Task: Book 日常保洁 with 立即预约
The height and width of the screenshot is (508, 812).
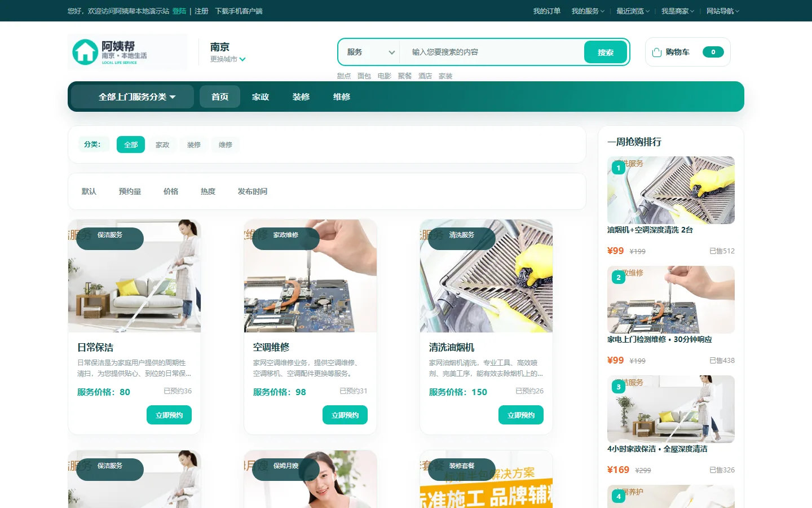Action: point(169,415)
